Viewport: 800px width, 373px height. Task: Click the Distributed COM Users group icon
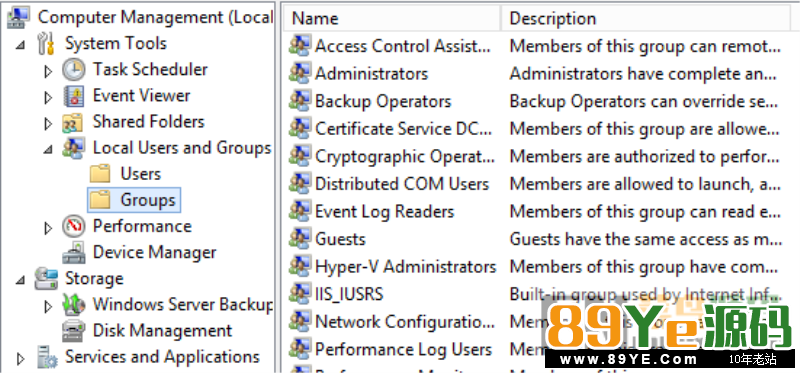point(299,184)
